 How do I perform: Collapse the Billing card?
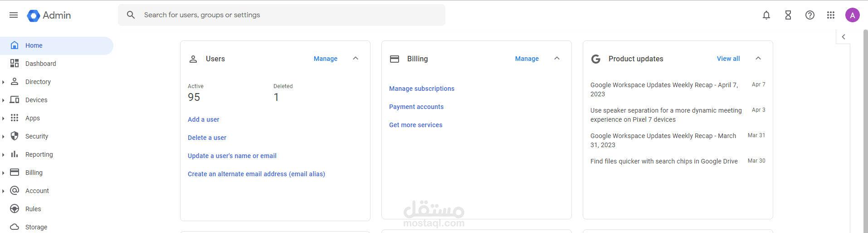(x=557, y=59)
